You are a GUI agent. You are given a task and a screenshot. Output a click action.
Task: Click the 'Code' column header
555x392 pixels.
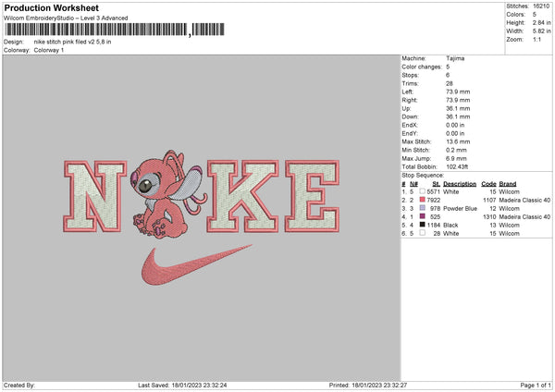[x=488, y=184]
